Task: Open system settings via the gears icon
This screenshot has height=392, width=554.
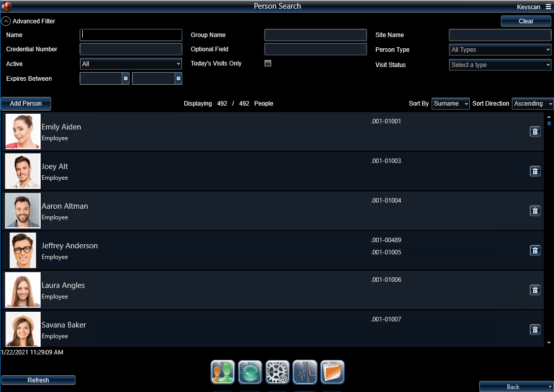Action: 277,372
